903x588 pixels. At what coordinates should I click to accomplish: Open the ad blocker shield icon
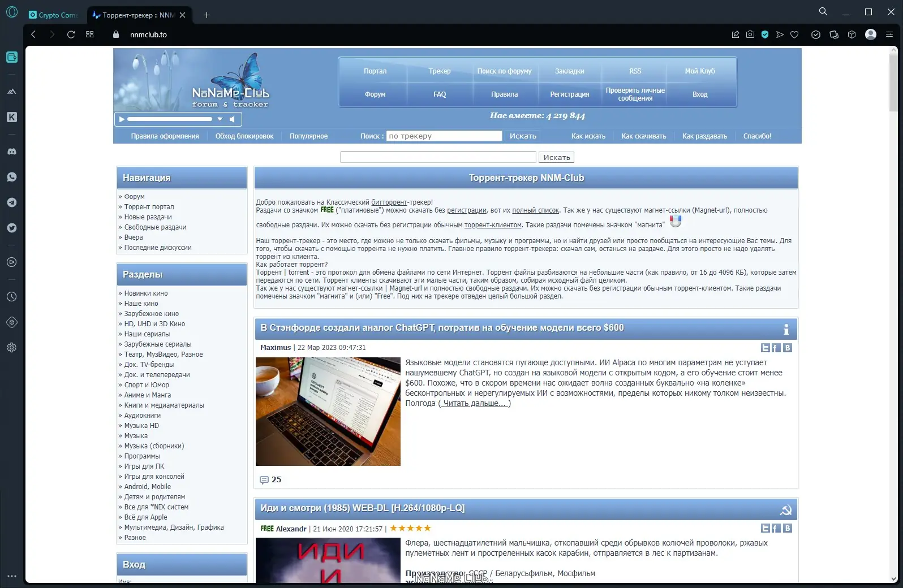[x=765, y=34]
